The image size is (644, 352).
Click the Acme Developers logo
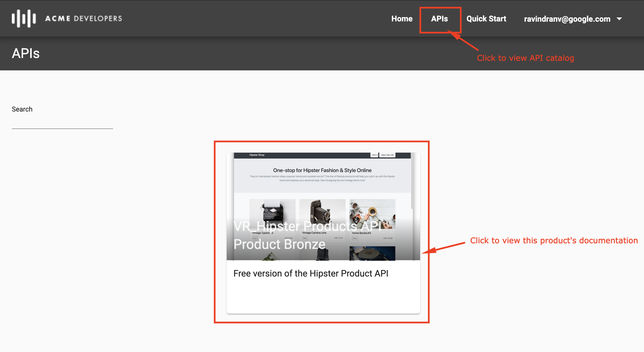(x=67, y=19)
